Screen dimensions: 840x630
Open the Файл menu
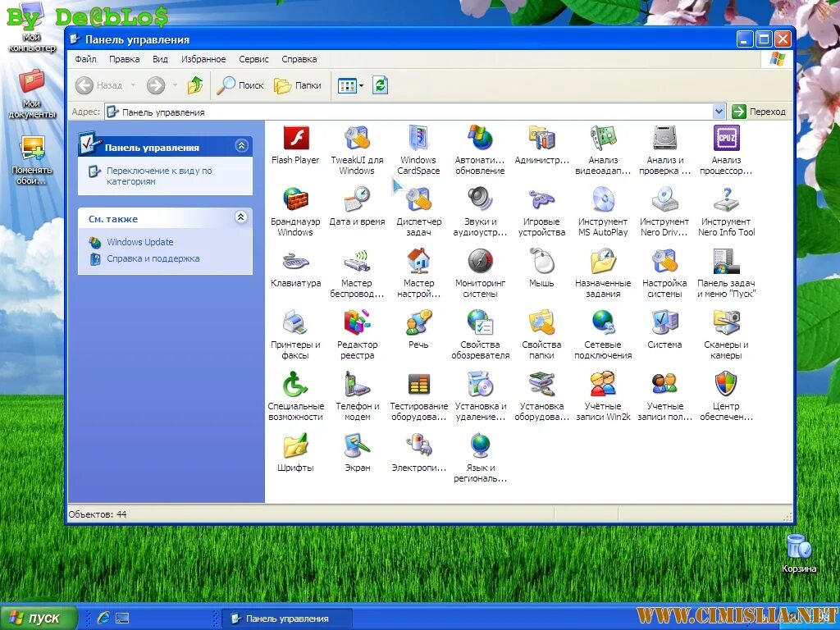(x=85, y=59)
